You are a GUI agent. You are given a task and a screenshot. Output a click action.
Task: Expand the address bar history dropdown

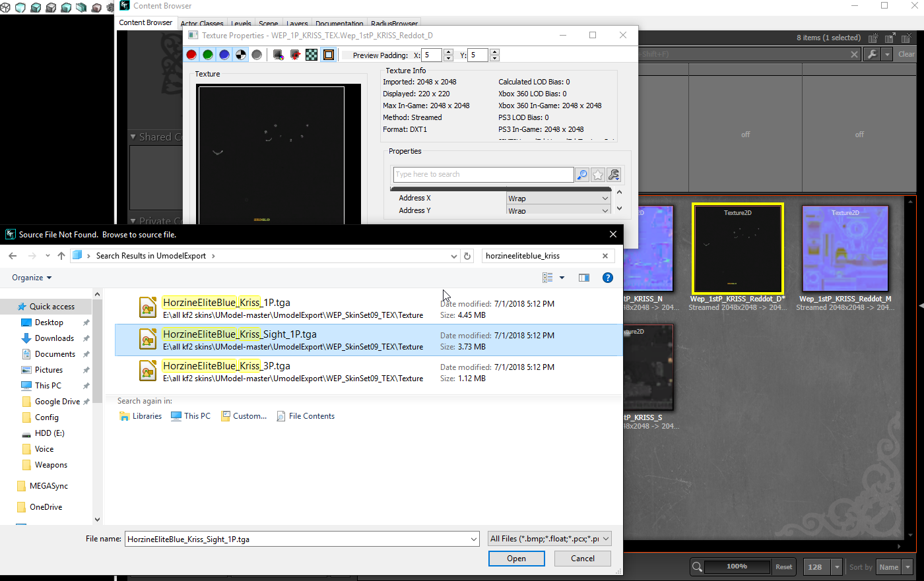point(453,256)
